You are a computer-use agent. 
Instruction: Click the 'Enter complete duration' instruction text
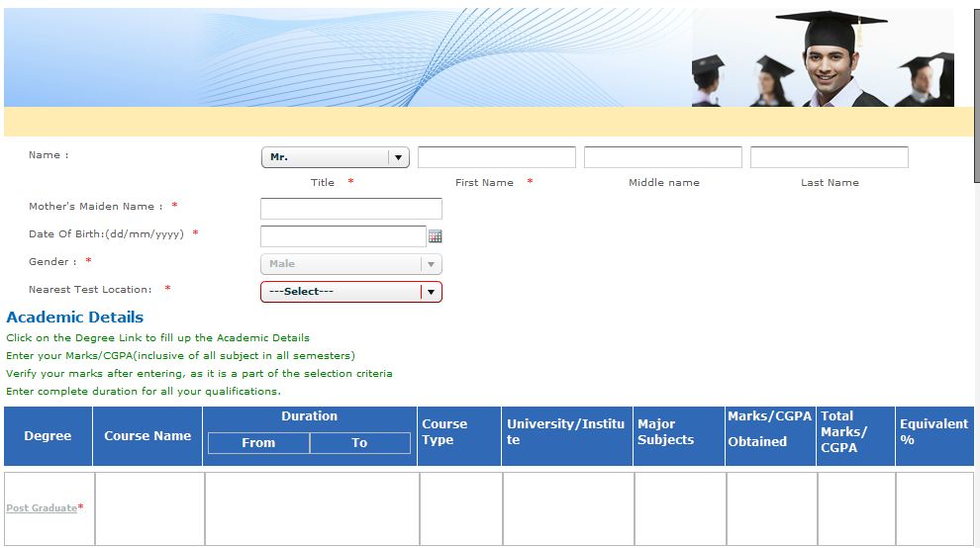(x=144, y=392)
